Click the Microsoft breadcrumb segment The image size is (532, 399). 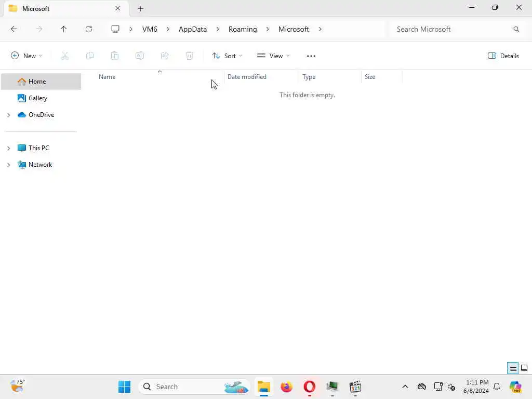[294, 29]
